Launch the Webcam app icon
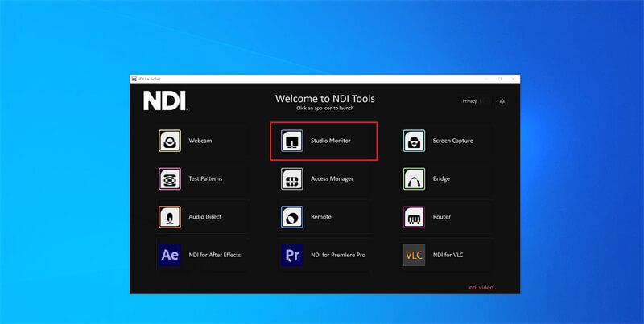644x324 pixels. point(170,141)
